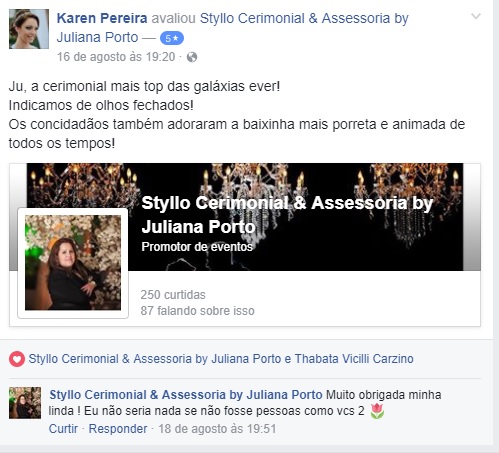Image resolution: width=499 pixels, height=453 pixels.
Task: Click Responder under the comment
Action: 118,429
